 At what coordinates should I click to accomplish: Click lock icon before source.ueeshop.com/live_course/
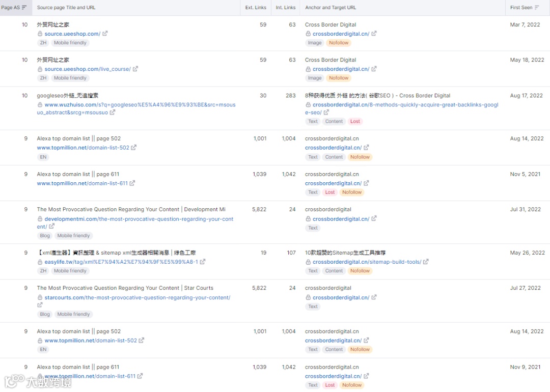[40, 69]
